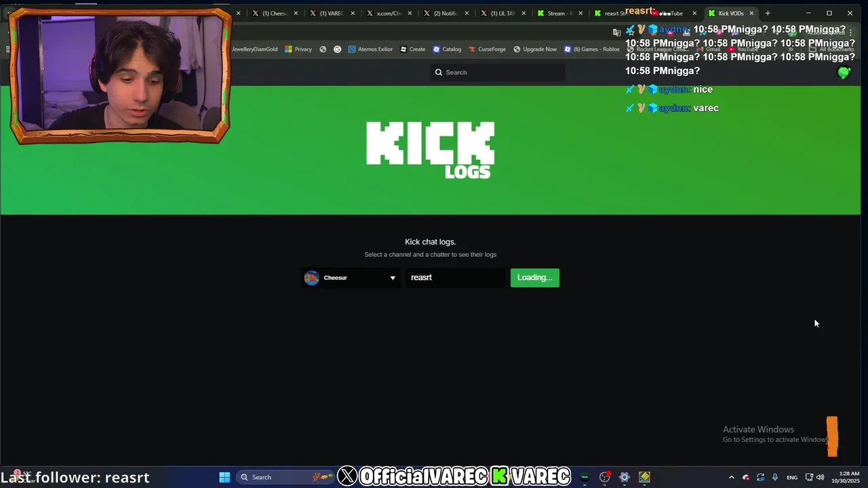Edit the chatter name field containing reasrt
This screenshot has height=488, width=868.
click(x=455, y=277)
